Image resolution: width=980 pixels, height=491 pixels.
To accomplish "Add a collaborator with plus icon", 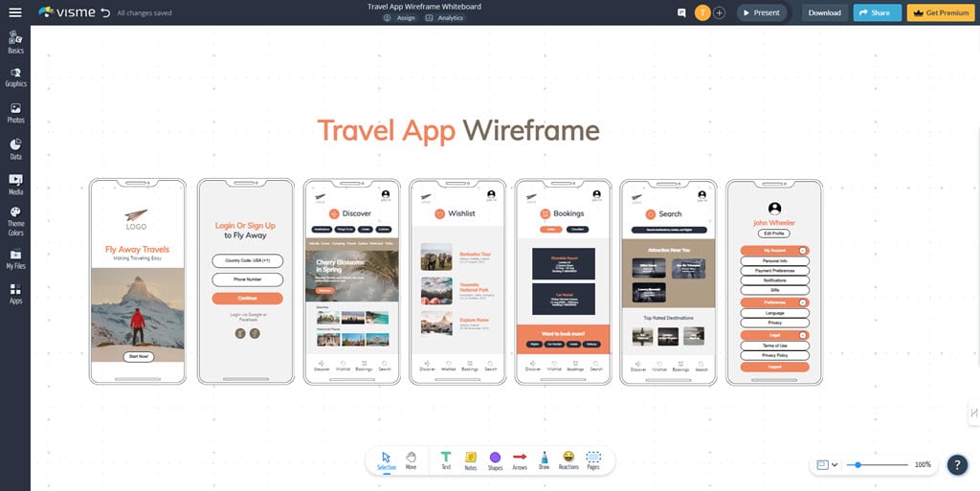I will [720, 12].
